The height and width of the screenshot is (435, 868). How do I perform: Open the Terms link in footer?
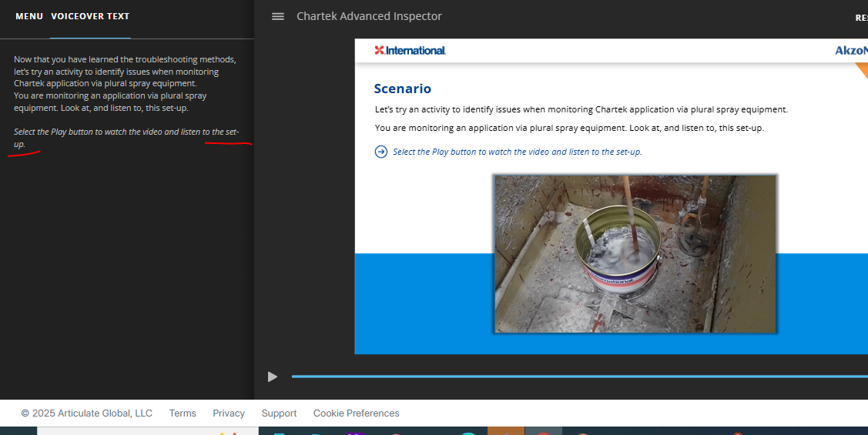(x=183, y=413)
